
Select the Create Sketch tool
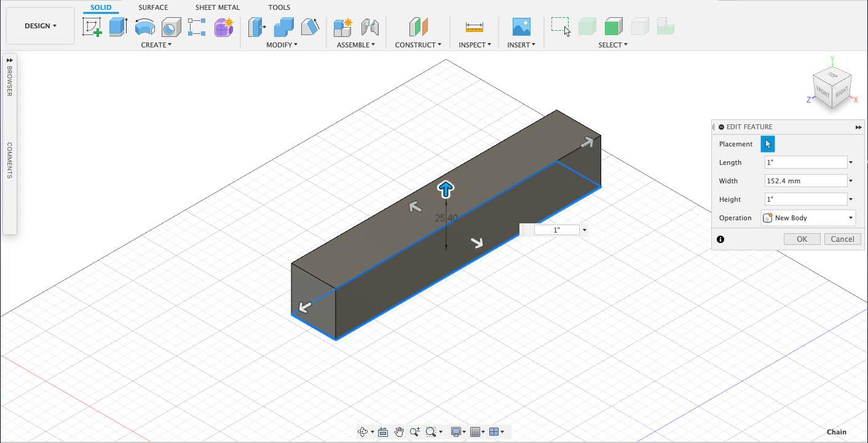(x=92, y=26)
